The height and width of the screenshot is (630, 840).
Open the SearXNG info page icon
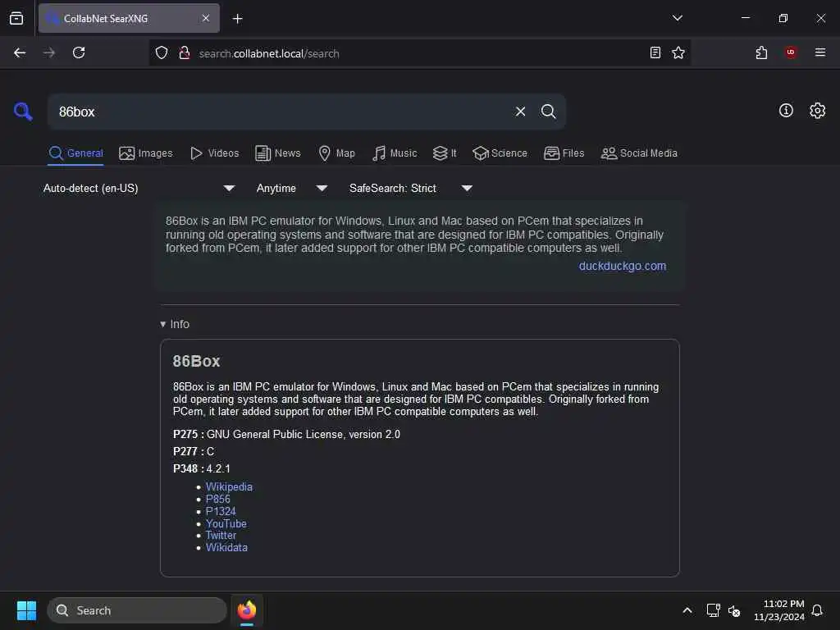coord(786,111)
